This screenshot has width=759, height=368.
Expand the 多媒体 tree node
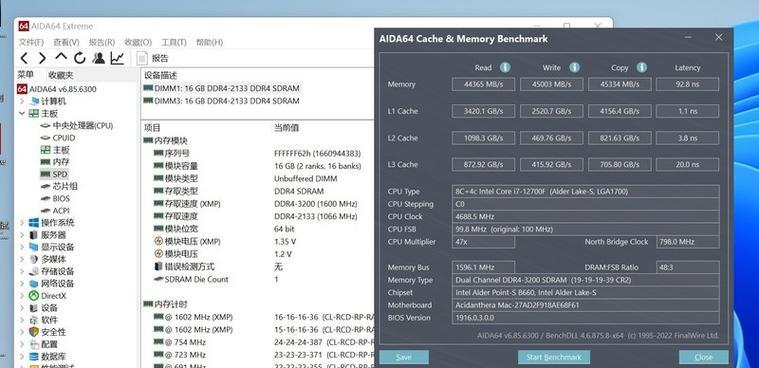click(22, 259)
